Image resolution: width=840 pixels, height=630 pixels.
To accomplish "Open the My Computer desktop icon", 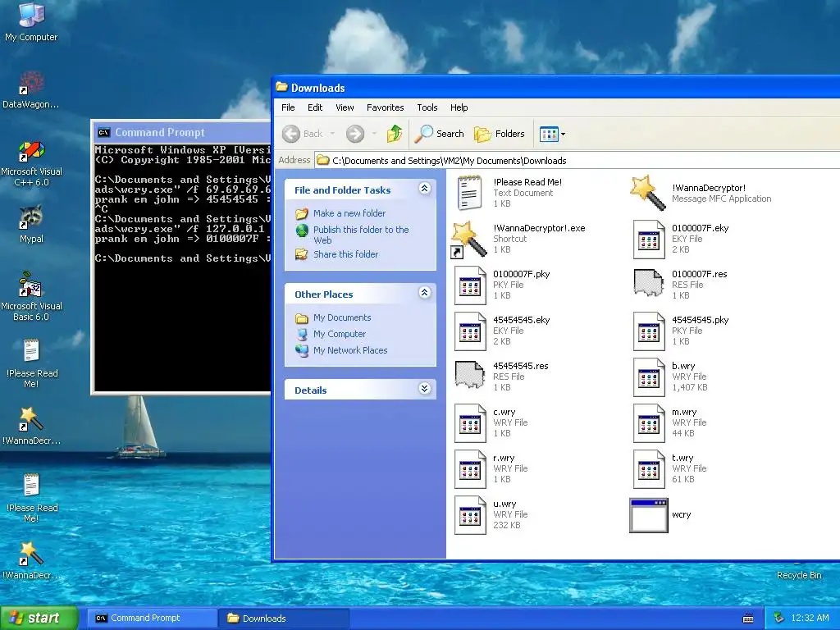I will (31, 21).
